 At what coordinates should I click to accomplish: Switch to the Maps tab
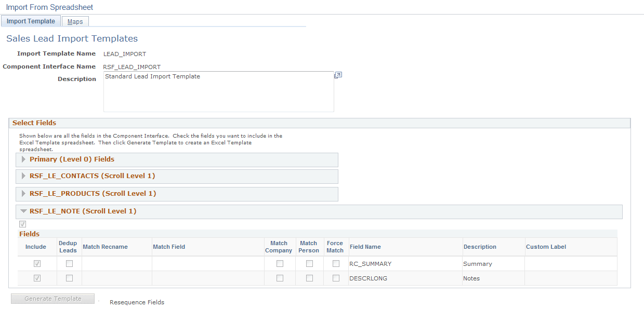tap(75, 21)
